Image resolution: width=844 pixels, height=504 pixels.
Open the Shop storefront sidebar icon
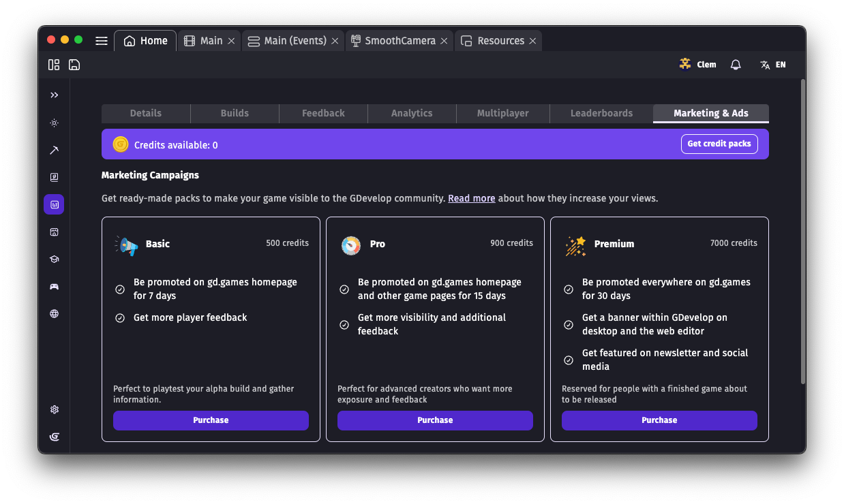54,232
